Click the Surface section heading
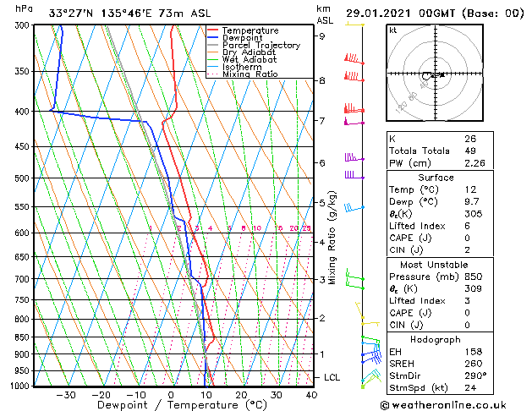 click(x=436, y=178)
